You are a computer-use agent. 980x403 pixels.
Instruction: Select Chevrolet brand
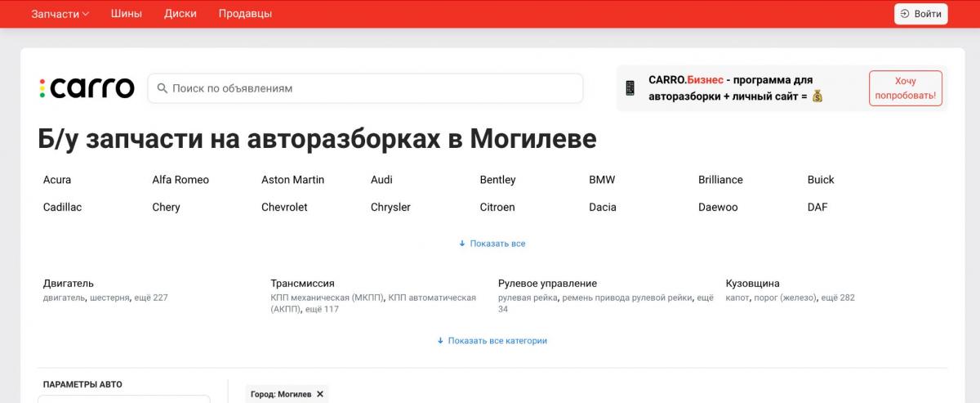(x=284, y=208)
